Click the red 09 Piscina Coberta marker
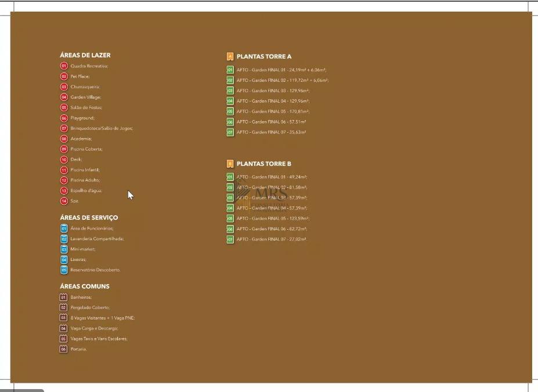This screenshot has width=538, height=392. coord(64,149)
